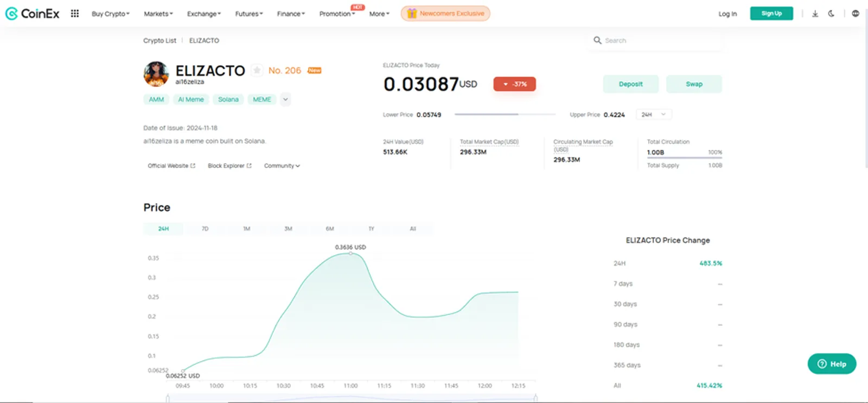868x403 pixels.
Task: Click the AMM tag
Action: pos(156,99)
